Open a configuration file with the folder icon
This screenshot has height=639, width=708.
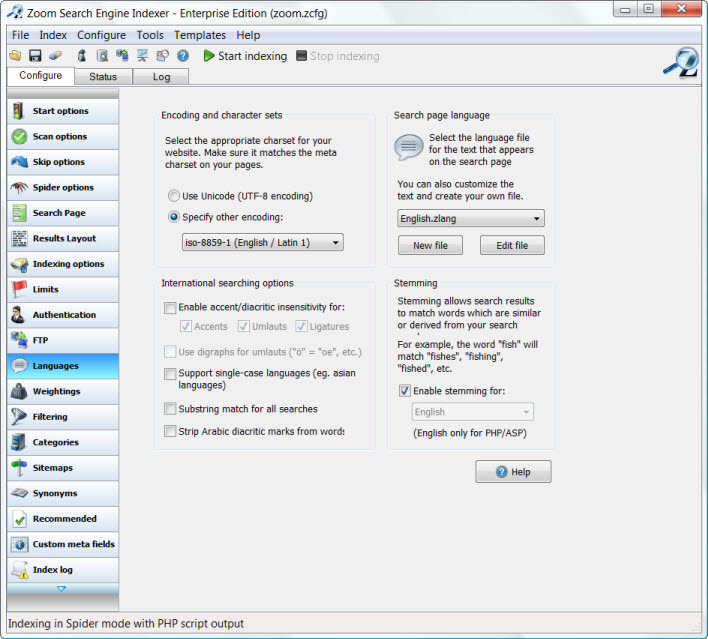point(15,56)
